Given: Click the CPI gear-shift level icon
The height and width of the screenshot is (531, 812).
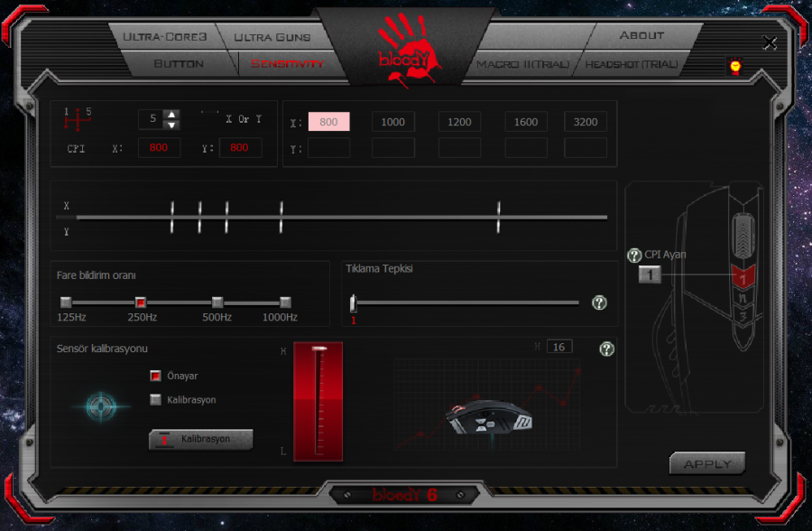Looking at the screenshot, I should (x=78, y=119).
